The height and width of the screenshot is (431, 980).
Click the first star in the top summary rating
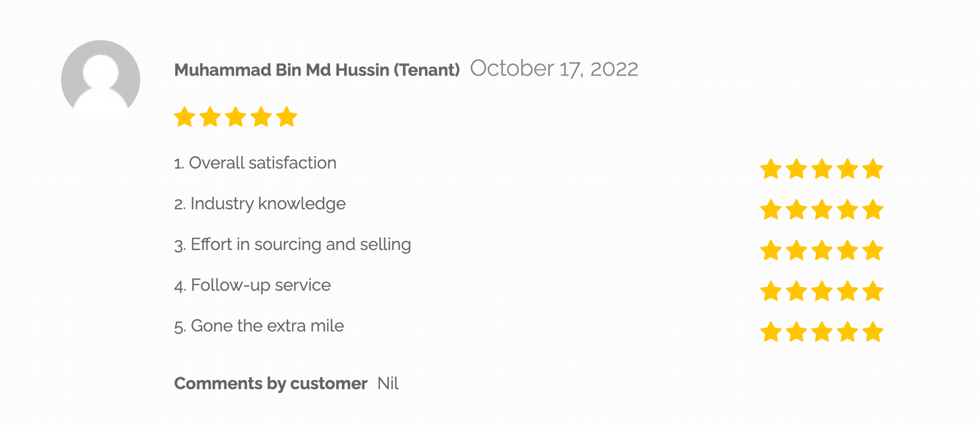pyautogui.click(x=184, y=116)
